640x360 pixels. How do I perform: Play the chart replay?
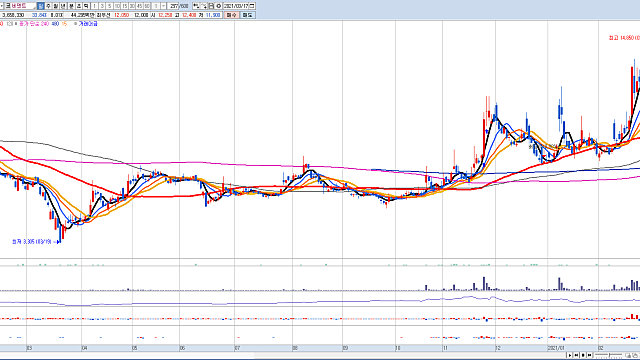click(x=570, y=355)
